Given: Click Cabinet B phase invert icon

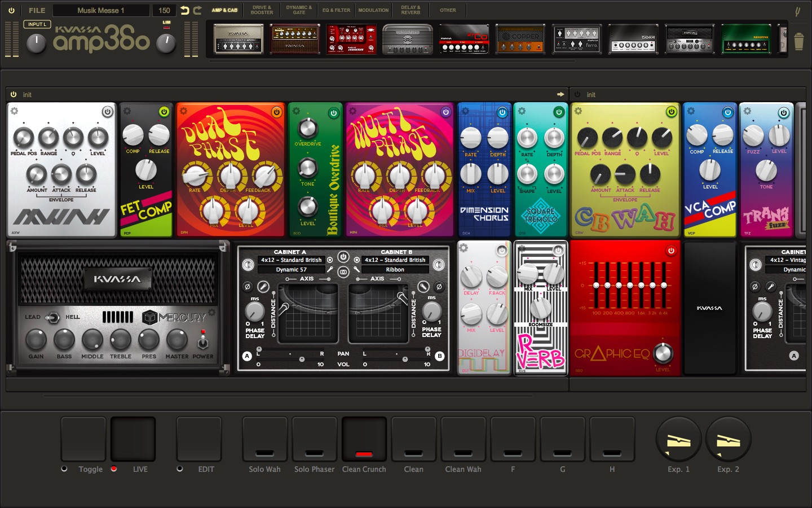Looking at the screenshot, I should [x=439, y=287].
